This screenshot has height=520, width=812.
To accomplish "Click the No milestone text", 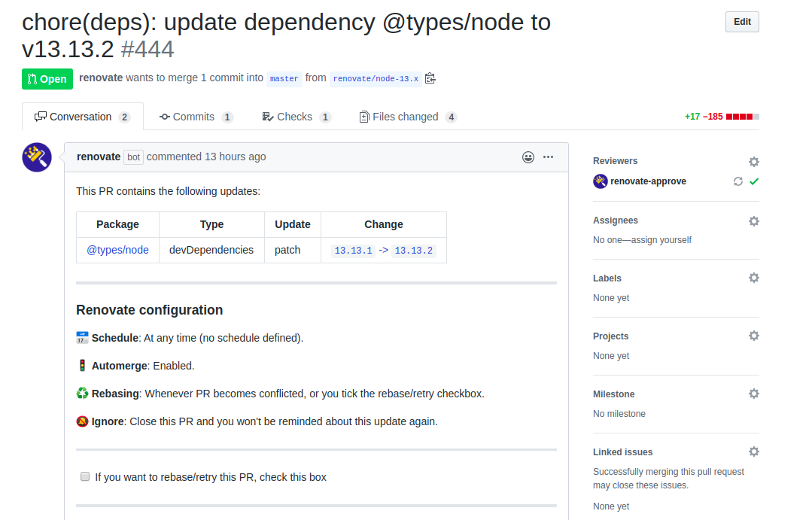I will click(x=619, y=414).
